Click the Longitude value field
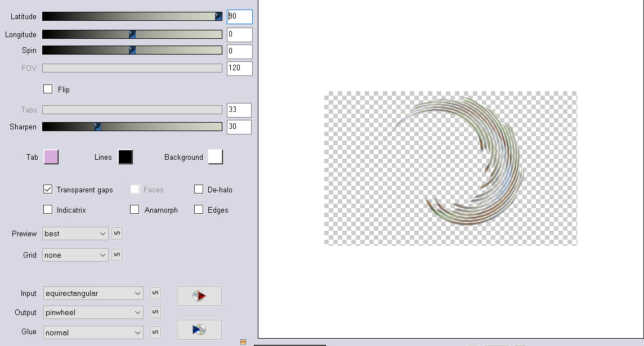The image size is (644, 346). coord(239,35)
